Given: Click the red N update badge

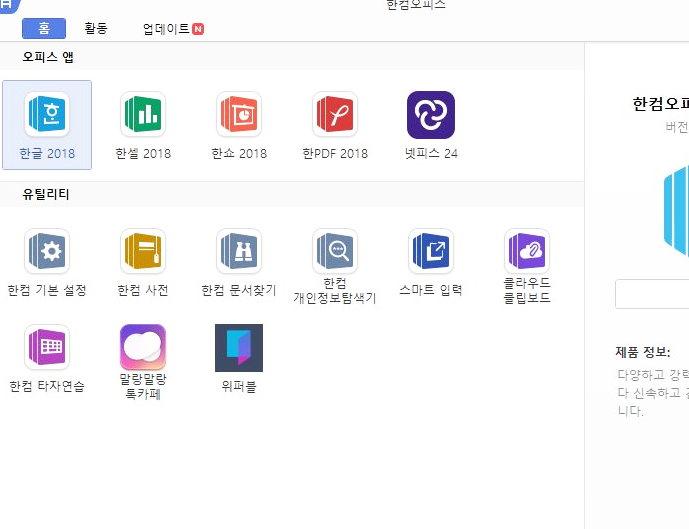Looking at the screenshot, I should 198,29.
